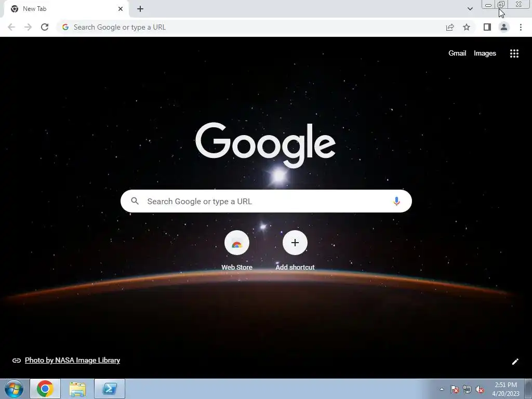Open File Explorer from the taskbar

[x=77, y=389]
